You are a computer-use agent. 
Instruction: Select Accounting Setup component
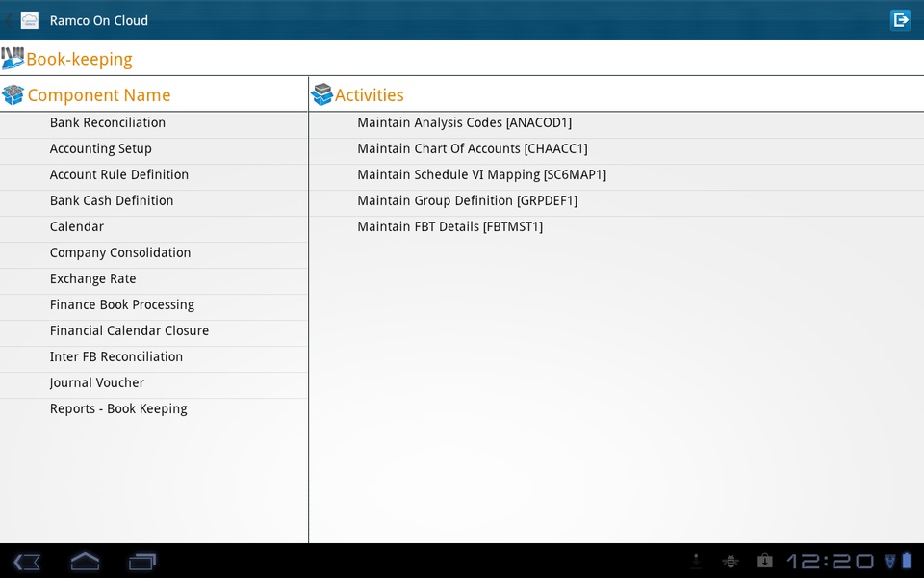pyautogui.click(x=154, y=151)
